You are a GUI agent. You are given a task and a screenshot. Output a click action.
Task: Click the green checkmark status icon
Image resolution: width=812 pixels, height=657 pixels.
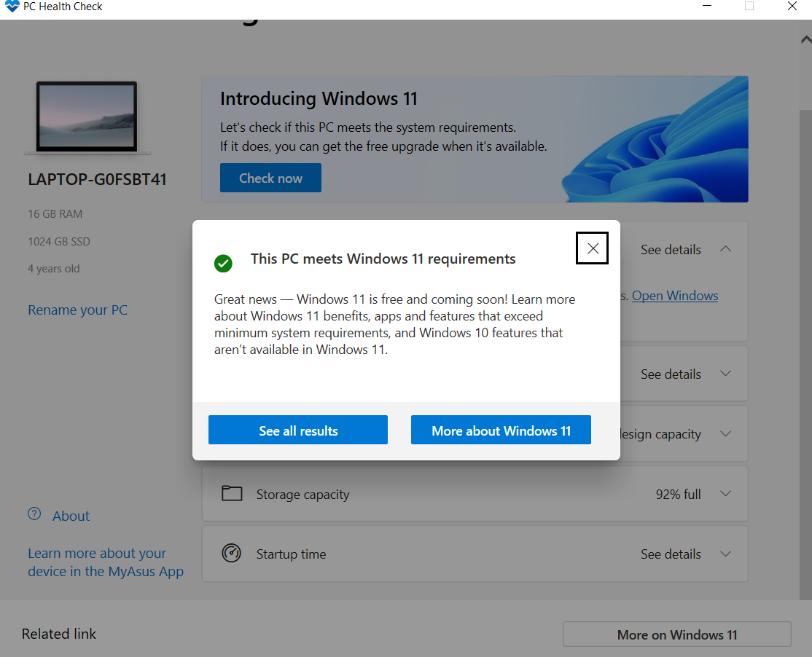pos(223,264)
